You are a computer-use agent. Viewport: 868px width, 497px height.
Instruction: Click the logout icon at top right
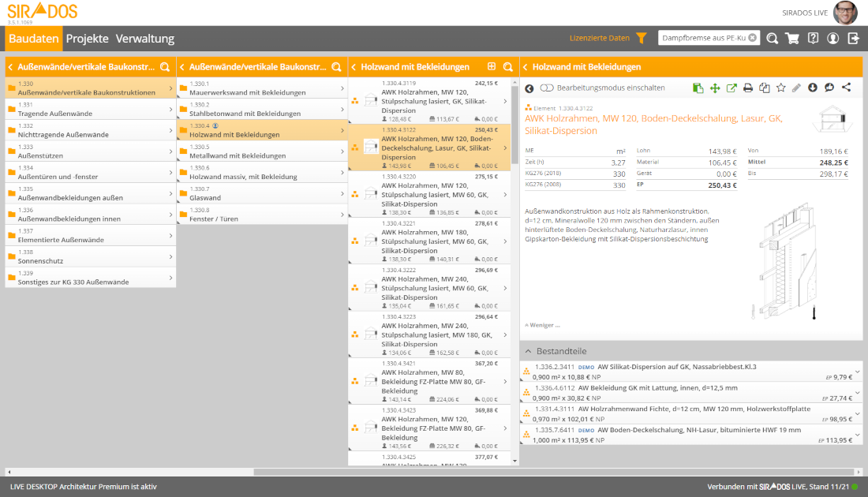click(x=853, y=38)
